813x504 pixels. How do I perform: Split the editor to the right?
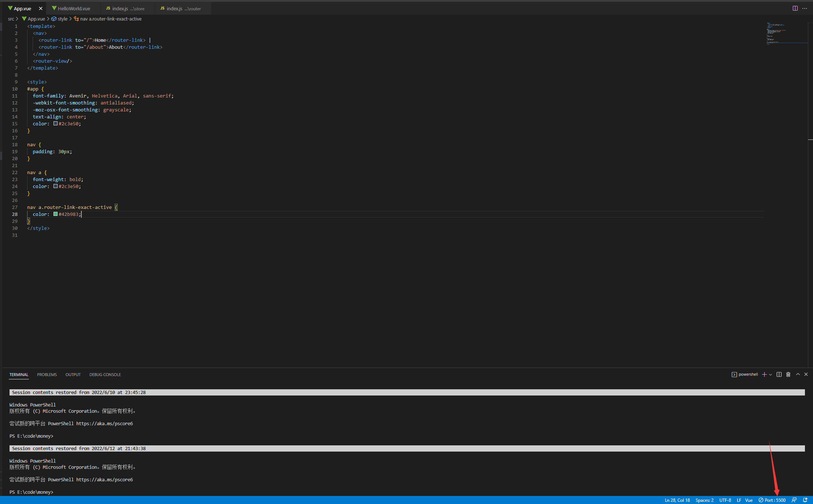point(795,8)
